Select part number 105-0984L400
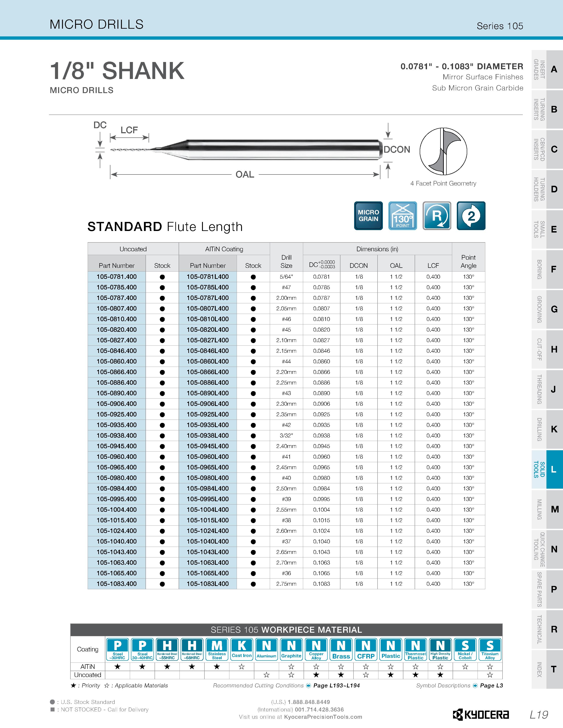The image size is (563, 728). pyautogui.click(x=208, y=488)
